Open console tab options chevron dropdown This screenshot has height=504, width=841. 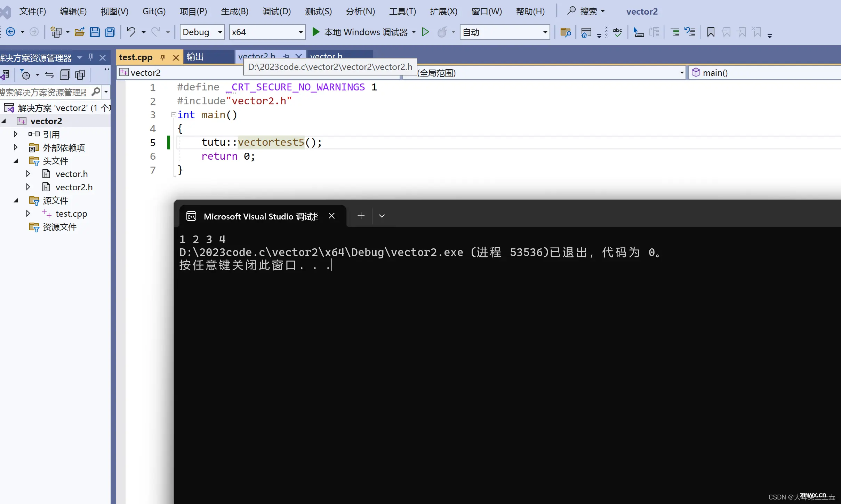(x=382, y=216)
